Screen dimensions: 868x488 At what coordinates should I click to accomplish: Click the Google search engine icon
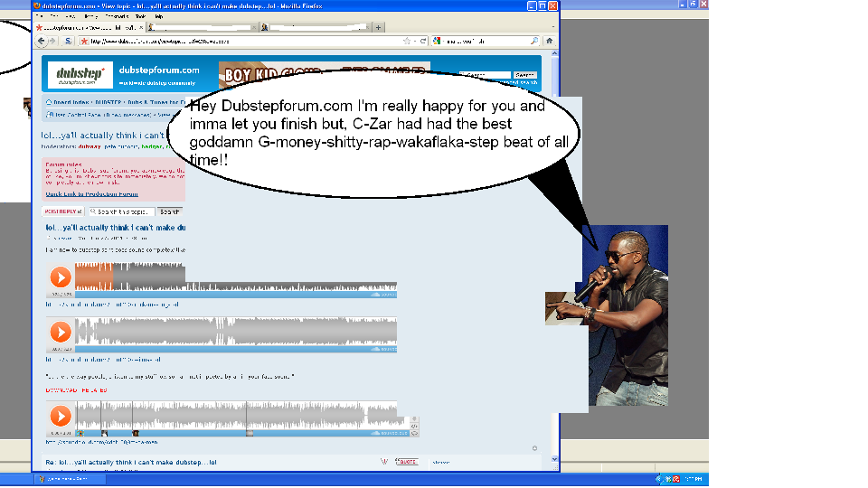tap(437, 41)
